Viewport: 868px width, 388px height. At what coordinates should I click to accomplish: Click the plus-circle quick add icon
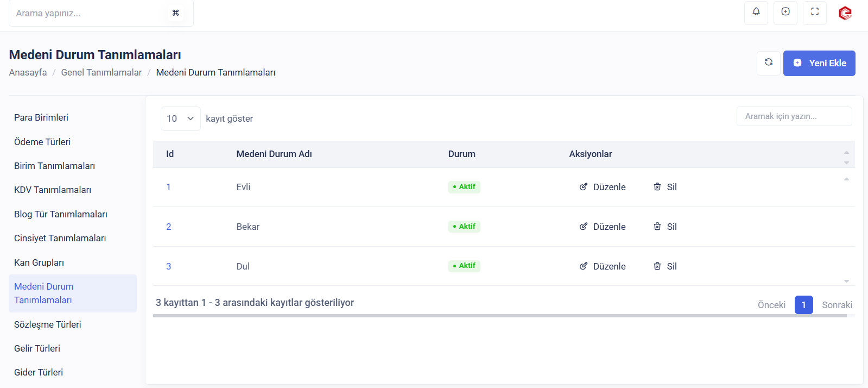[x=785, y=12]
